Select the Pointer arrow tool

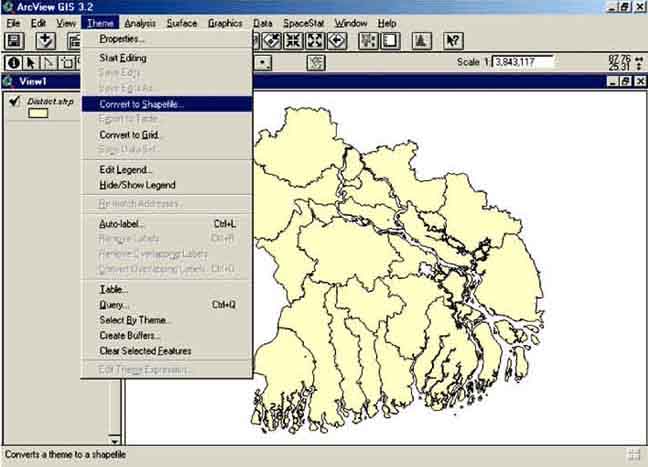click(x=31, y=63)
